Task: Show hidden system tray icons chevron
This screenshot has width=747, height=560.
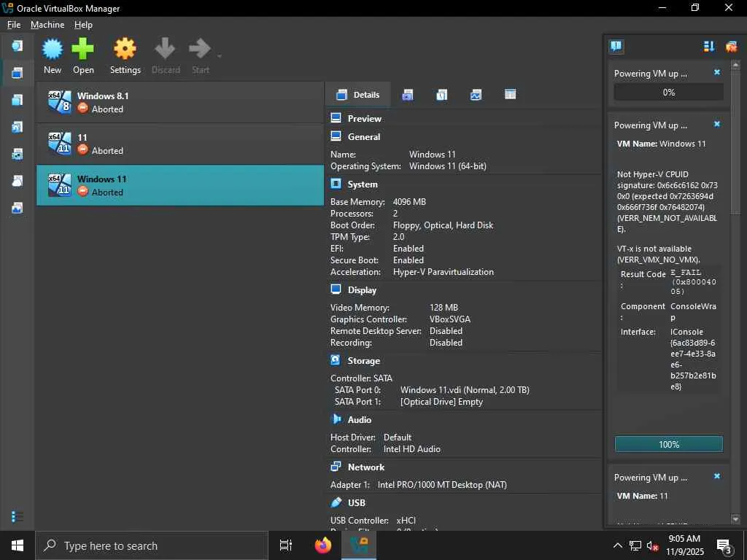Action: 617,545
